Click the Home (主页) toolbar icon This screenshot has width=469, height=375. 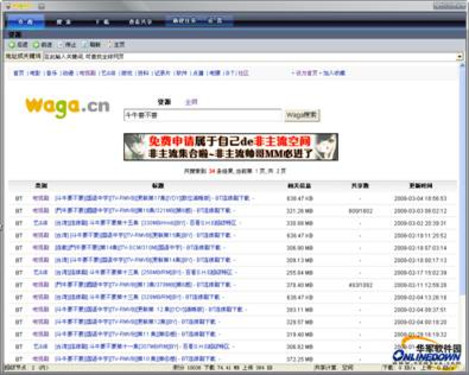(x=109, y=44)
